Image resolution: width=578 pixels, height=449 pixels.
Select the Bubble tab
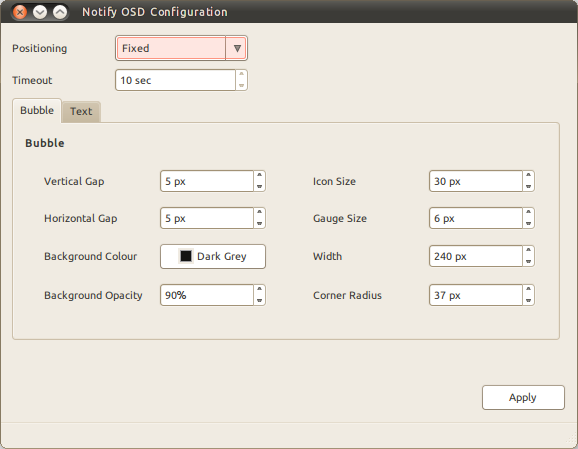point(37,111)
